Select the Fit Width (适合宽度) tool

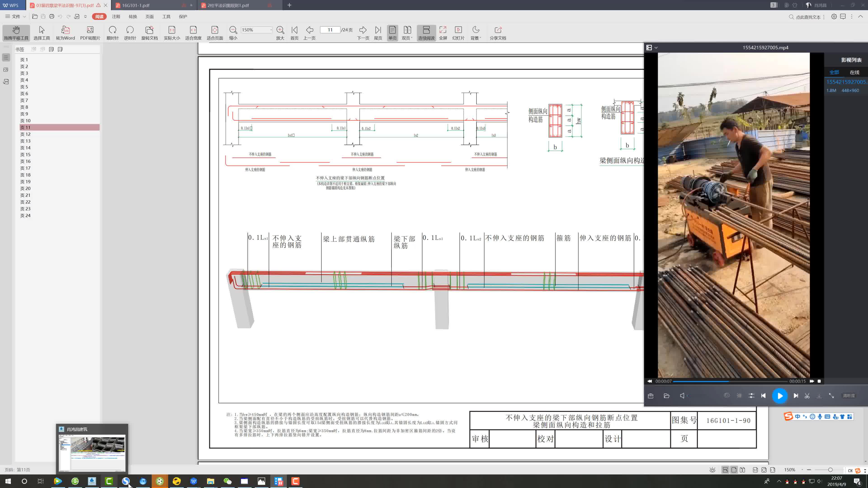coord(193,30)
